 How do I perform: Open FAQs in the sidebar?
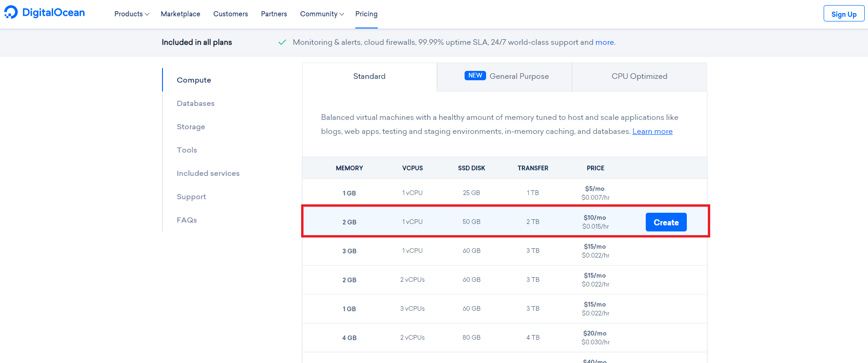pyautogui.click(x=187, y=220)
